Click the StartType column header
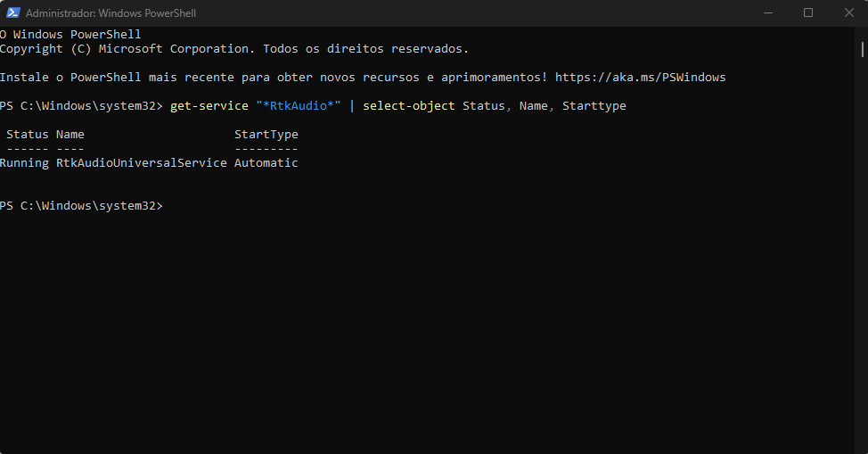 (266, 134)
